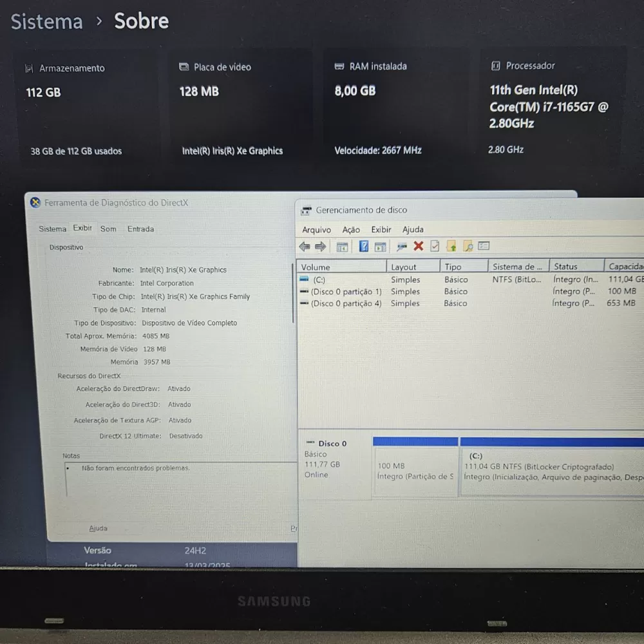The width and height of the screenshot is (644, 644).
Task: Click the 38 GB de 112 GB usados text
Action: pos(76,151)
